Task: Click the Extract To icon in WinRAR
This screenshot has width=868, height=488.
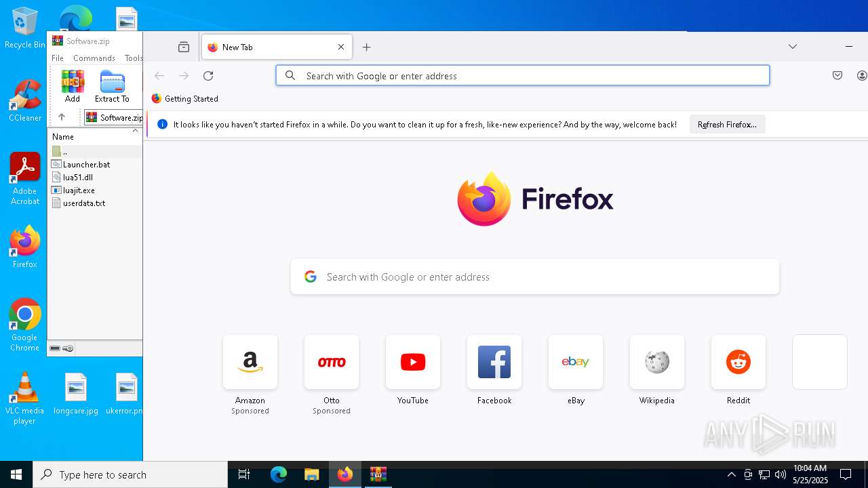Action: pos(112,86)
